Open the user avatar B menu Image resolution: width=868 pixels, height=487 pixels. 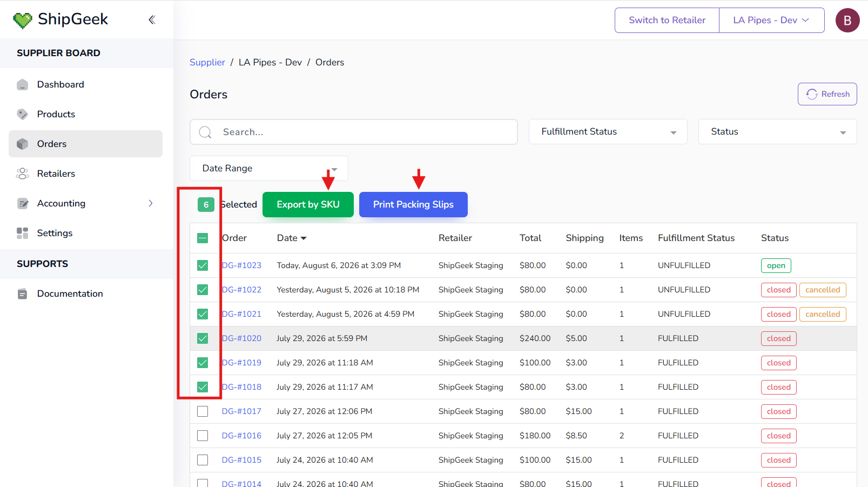click(x=847, y=21)
